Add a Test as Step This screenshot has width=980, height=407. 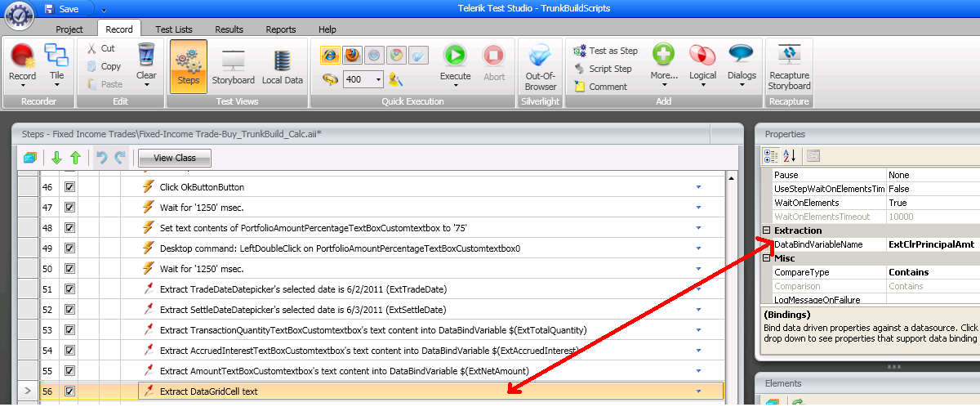coord(606,51)
